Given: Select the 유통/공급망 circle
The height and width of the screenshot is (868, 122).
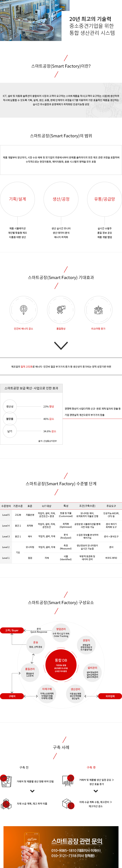Looking at the screenshot, I should [104, 199].
